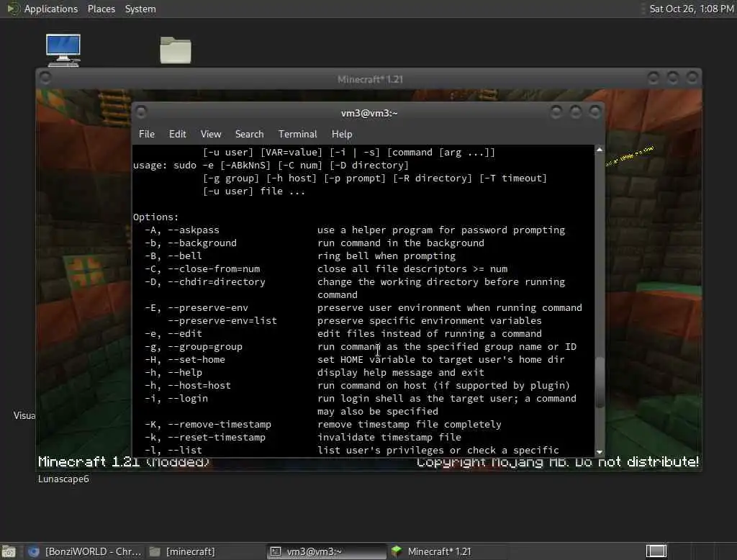Click the '--remove-timestamp' option text
Viewport: 737px width, 560px height.
pos(220,424)
